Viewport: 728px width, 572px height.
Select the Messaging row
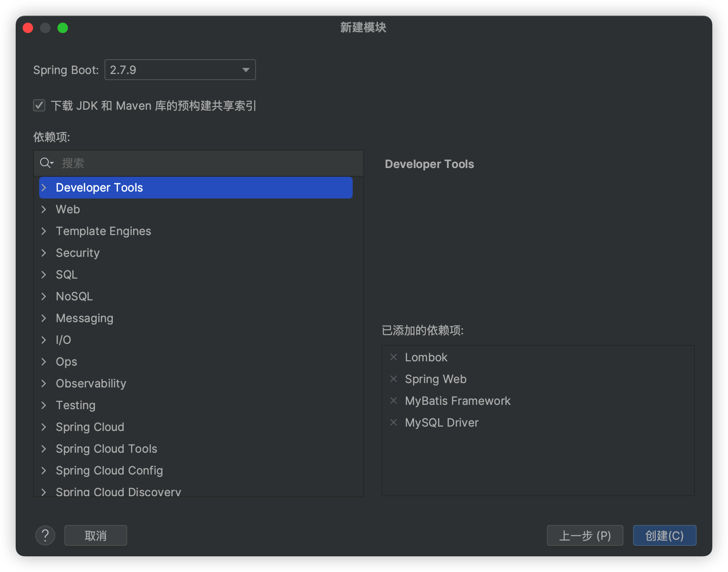point(196,318)
